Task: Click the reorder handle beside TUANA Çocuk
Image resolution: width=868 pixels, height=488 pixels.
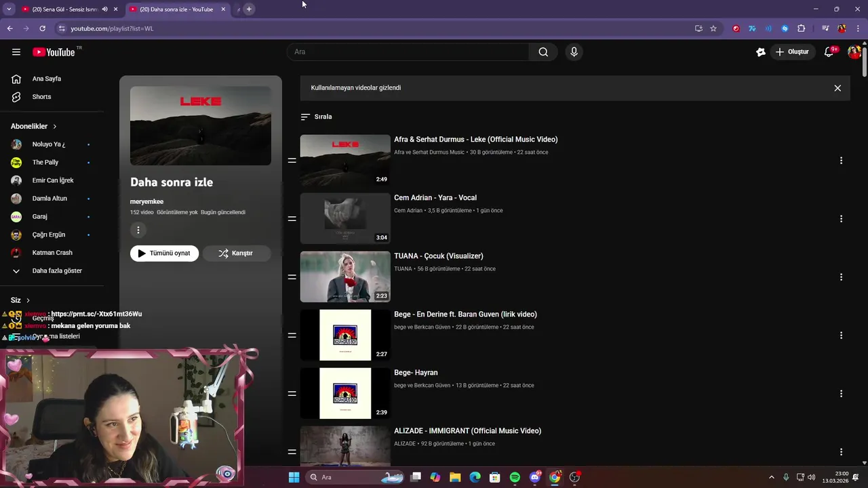Action: point(292,277)
